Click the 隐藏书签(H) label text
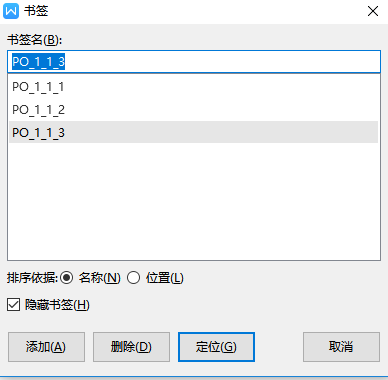This screenshot has width=388, height=380. (x=57, y=305)
